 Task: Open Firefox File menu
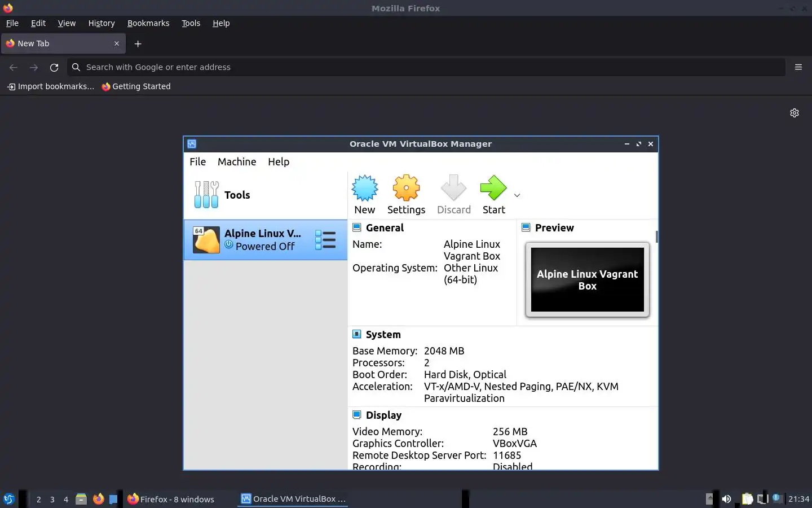coord(12,23)
